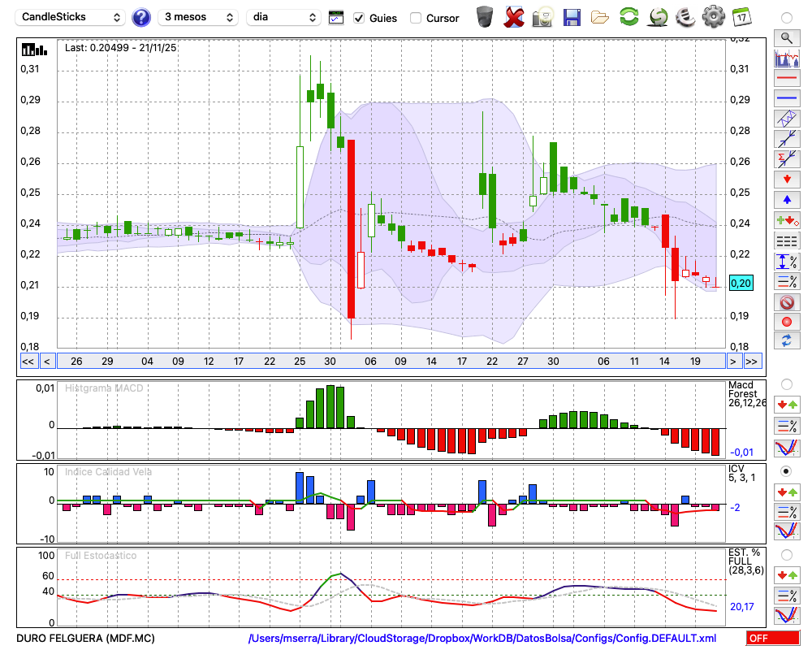Select the Macd Forest panel radio button
812x650 pixels.
click(x=786, y=383)
